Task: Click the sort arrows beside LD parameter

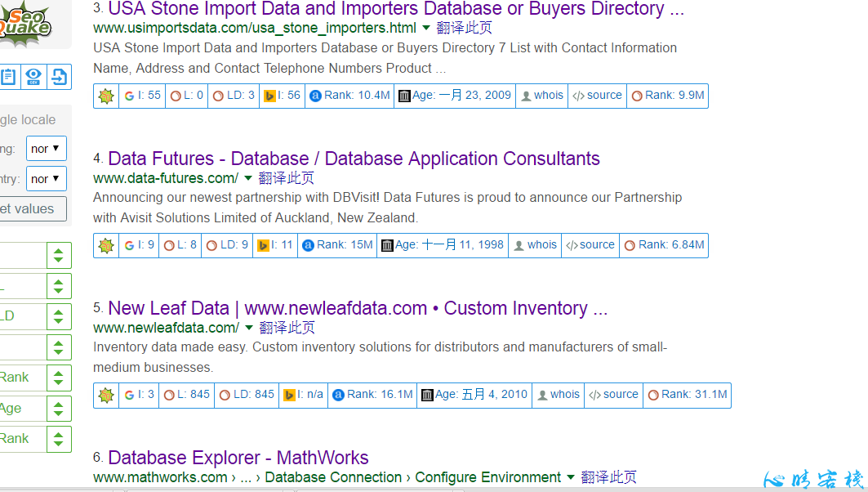Action: click(x=59, y=317)
